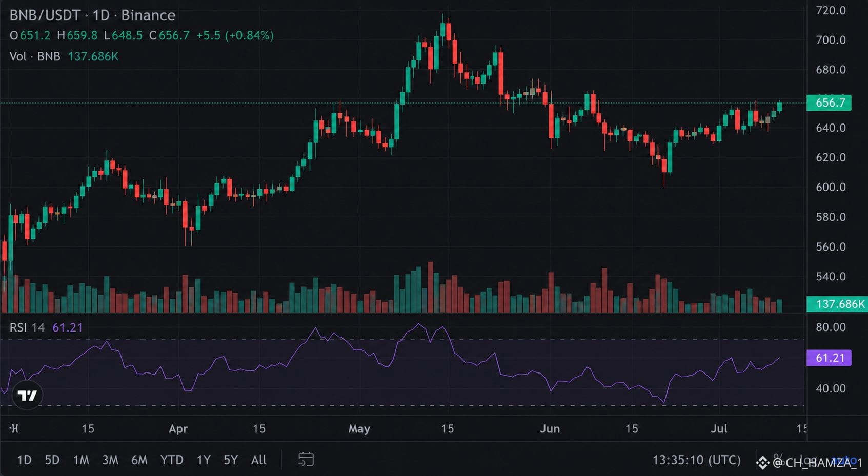868x476 pixels.
Task: Click the 620.0 price axis label
Action: pyautogui.click(x=831, y=158)
